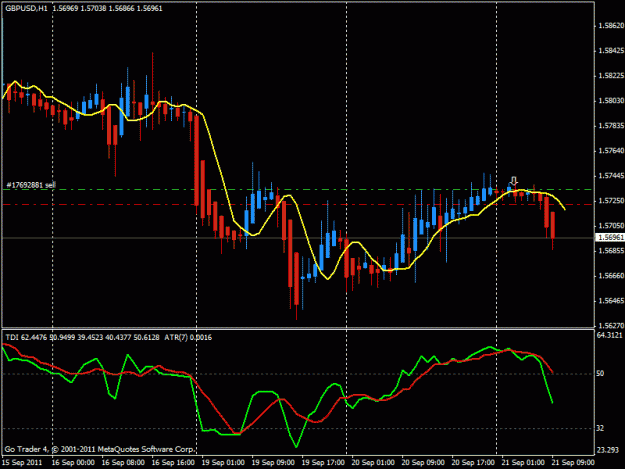Click the horizontal current bid price line
Screen dimensions: 625x469
tap(299, 238)
